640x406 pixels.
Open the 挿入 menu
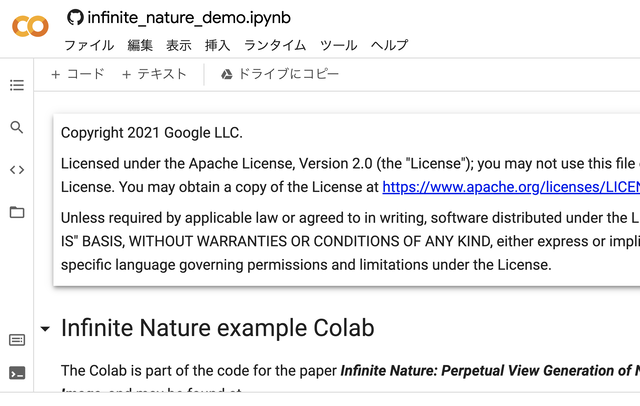pyautogui.click(x=218, y=45)
